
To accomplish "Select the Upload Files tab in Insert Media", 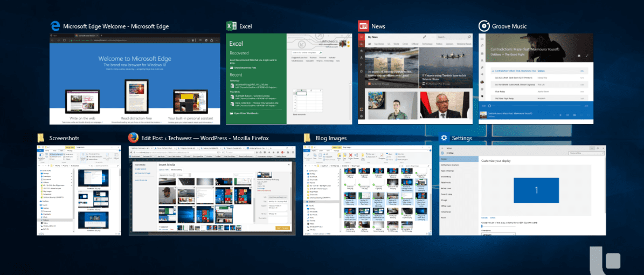I will click(165, 169).
